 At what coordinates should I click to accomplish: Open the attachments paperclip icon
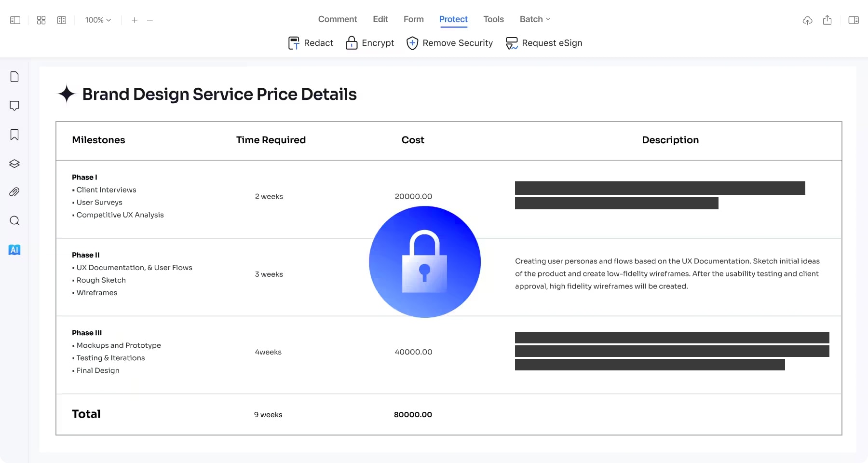coord(14,192)
